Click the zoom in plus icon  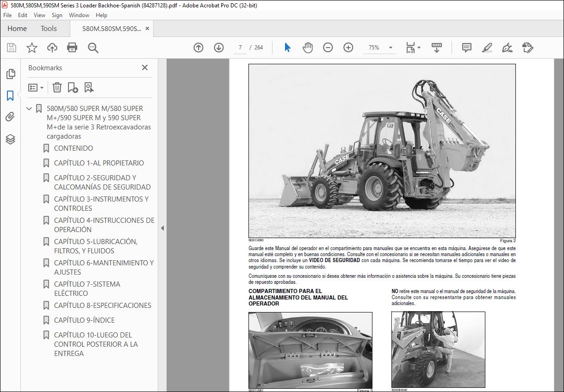(348, 48)
